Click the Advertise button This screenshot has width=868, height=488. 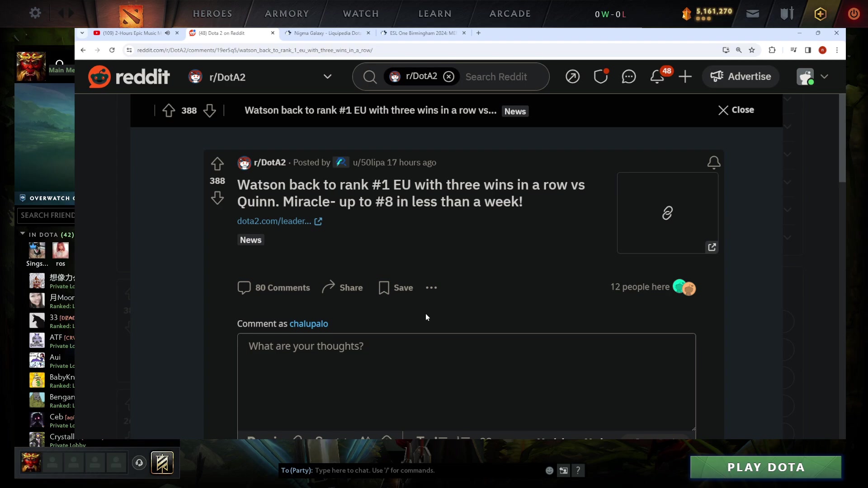tap(741, 77)
